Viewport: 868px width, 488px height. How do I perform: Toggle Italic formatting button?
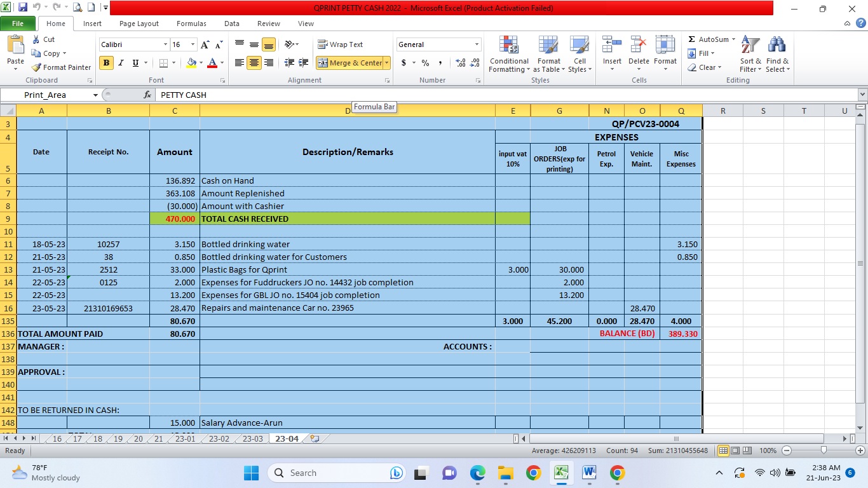pos(121,63)
